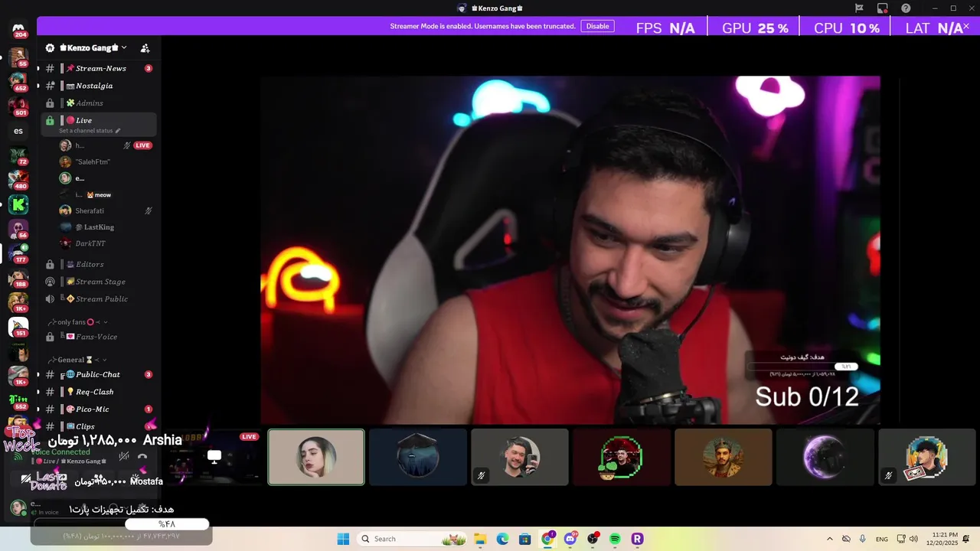Edit channel status with pencil icon
The width and height of the screenshot is (980, 551).
pyautogui.click(x=118, y=131)
